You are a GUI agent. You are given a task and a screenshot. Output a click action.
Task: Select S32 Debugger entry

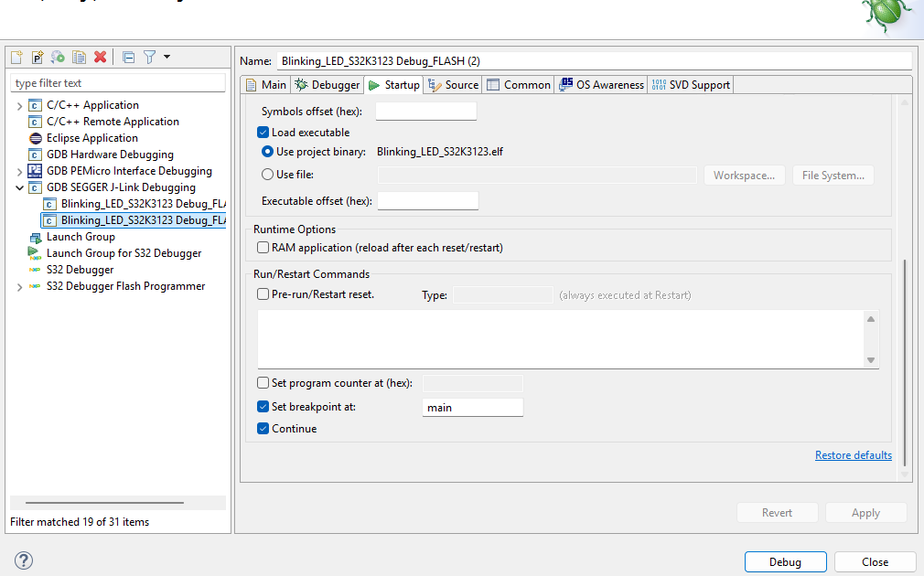(x=81, y=270)
